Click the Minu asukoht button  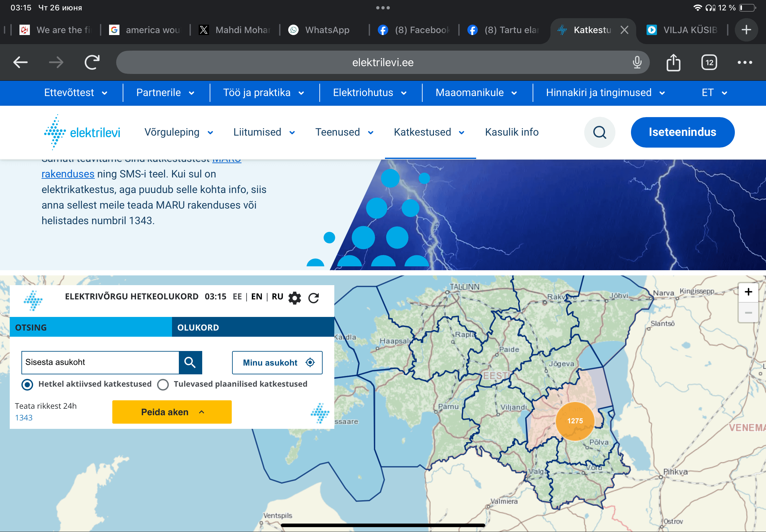tap(277, 363)
